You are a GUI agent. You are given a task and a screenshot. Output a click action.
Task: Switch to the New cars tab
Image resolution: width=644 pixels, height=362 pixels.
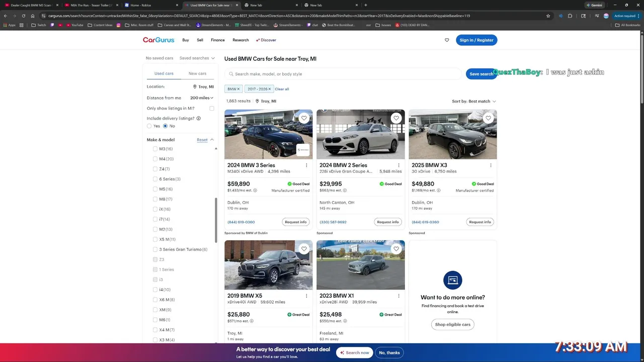click(x=197, y=73)
